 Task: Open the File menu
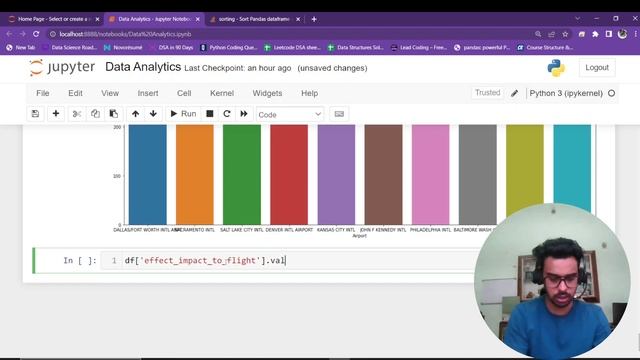43,93
